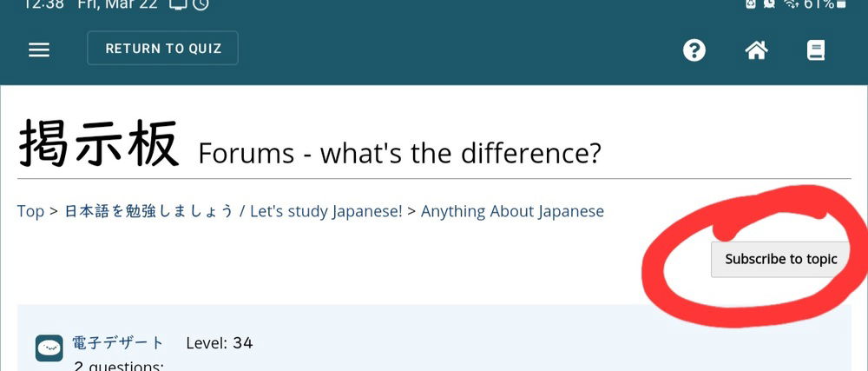
Task: Click the Level: 34 user label
Action: pos(219,343)
